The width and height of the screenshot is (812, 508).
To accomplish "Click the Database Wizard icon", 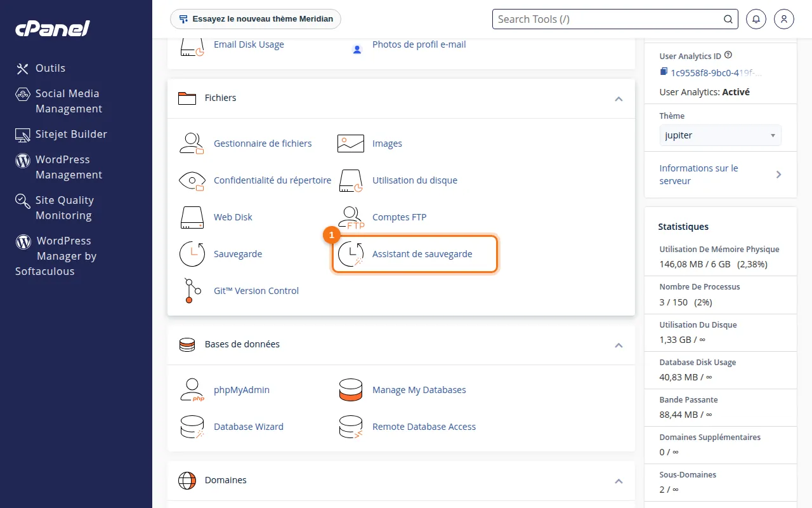I will pyautogui.click(x=192, y=427).
